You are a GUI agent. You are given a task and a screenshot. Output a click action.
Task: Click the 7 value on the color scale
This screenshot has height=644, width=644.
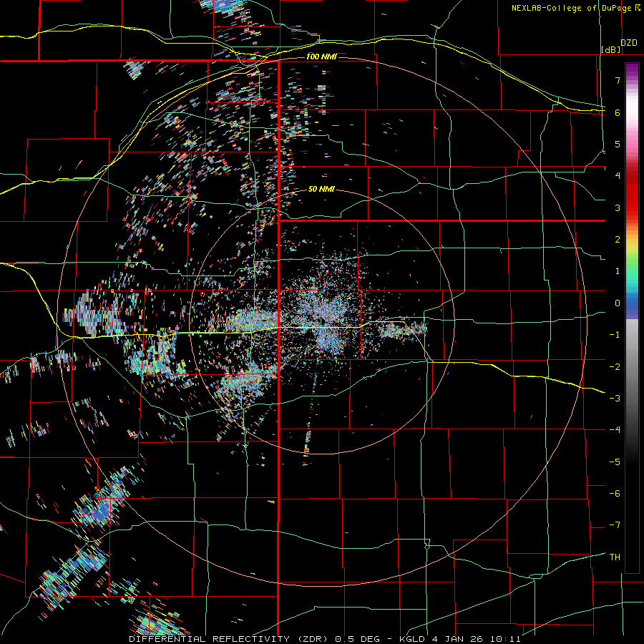point(618,80)
